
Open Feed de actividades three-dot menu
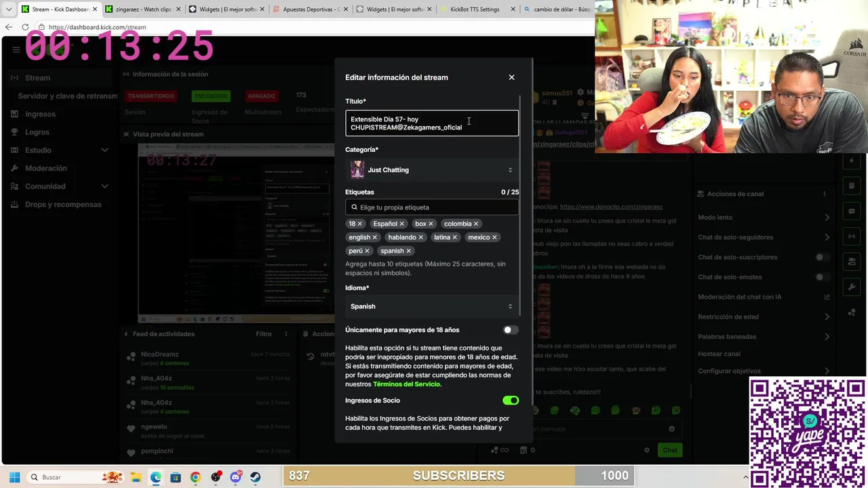286,334
